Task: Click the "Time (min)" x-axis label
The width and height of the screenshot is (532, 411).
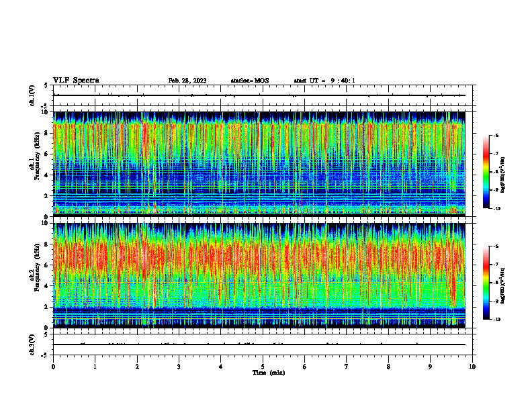Action: coord(269,373)
